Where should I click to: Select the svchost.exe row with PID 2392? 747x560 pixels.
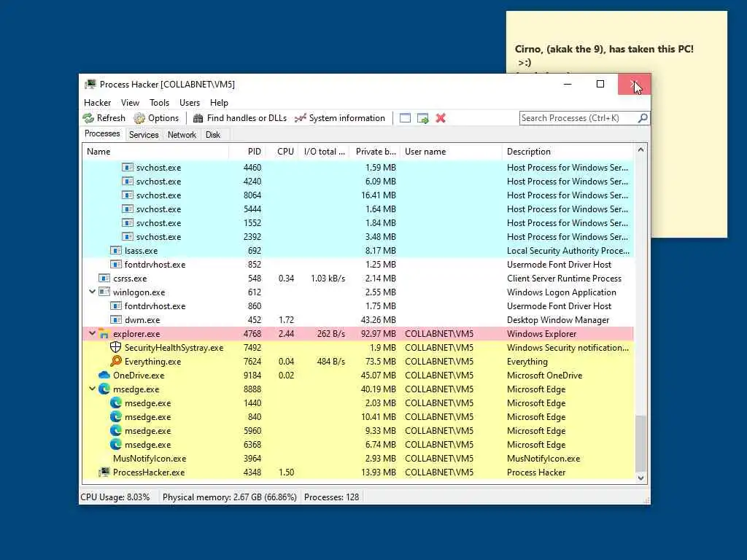[x=358, y=237]
